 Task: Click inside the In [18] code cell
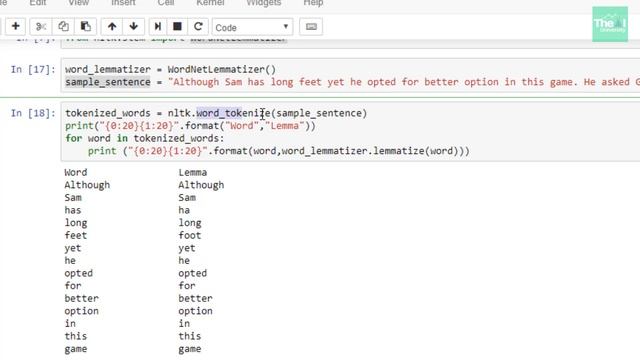(x=350, y=132)
